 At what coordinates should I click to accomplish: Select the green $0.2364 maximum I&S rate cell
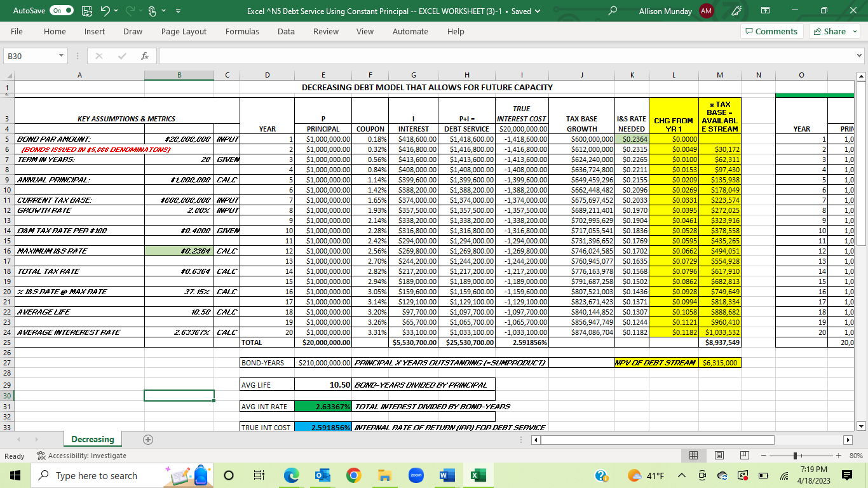179,251
